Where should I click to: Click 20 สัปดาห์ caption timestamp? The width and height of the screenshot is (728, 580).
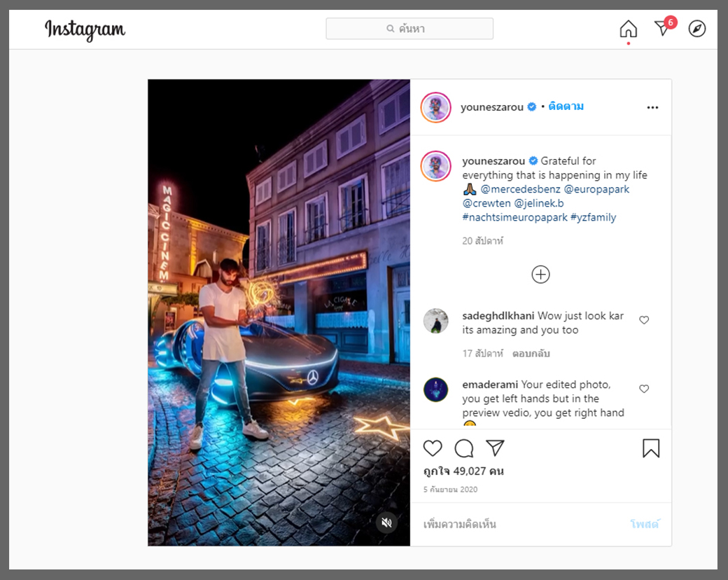tap(483, 241)
